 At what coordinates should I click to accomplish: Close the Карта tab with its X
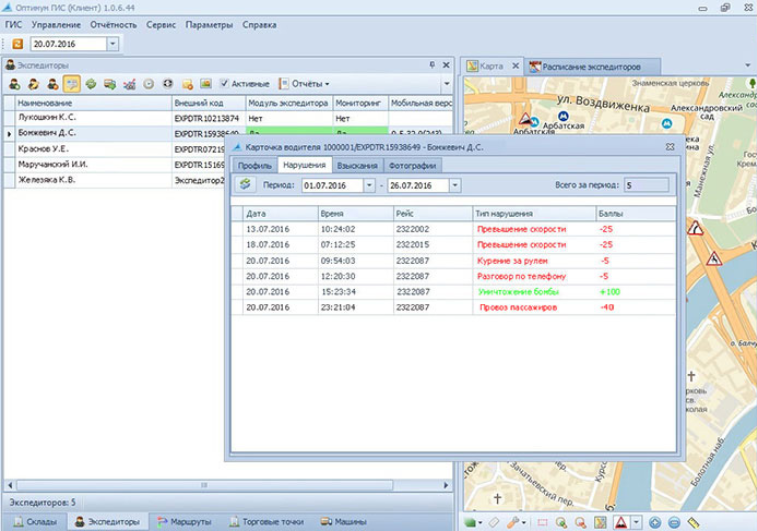tap(516, 66)
